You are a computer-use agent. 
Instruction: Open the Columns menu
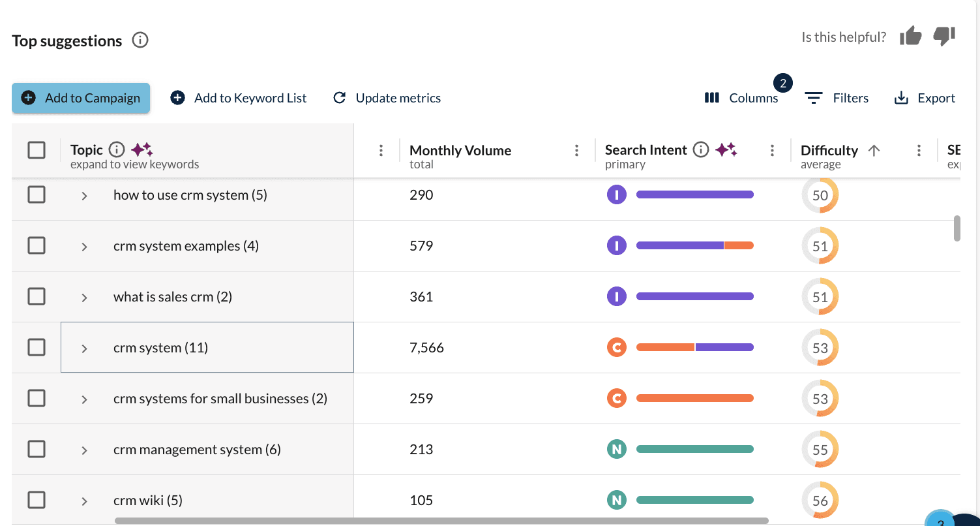pos(741,98)
